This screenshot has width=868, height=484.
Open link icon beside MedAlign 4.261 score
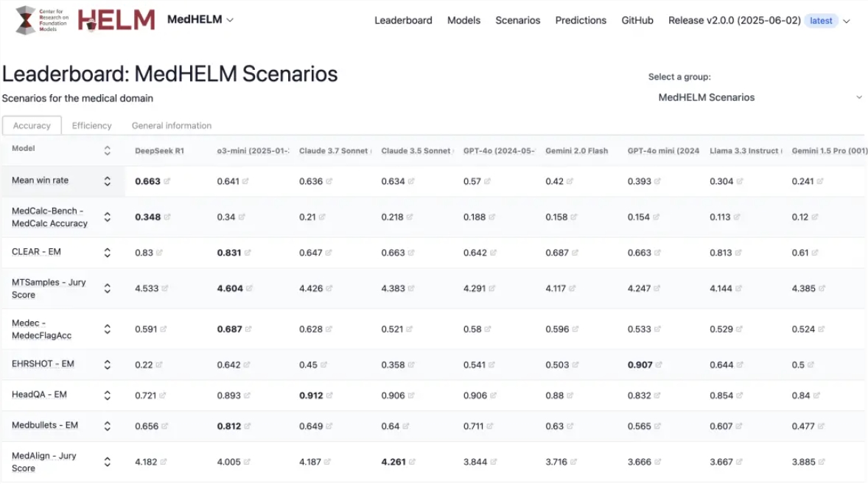412,463
